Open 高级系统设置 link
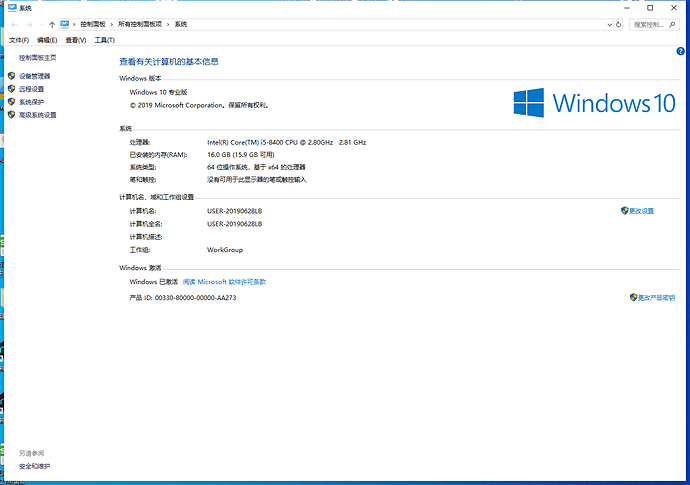 [x=37, y=115]
